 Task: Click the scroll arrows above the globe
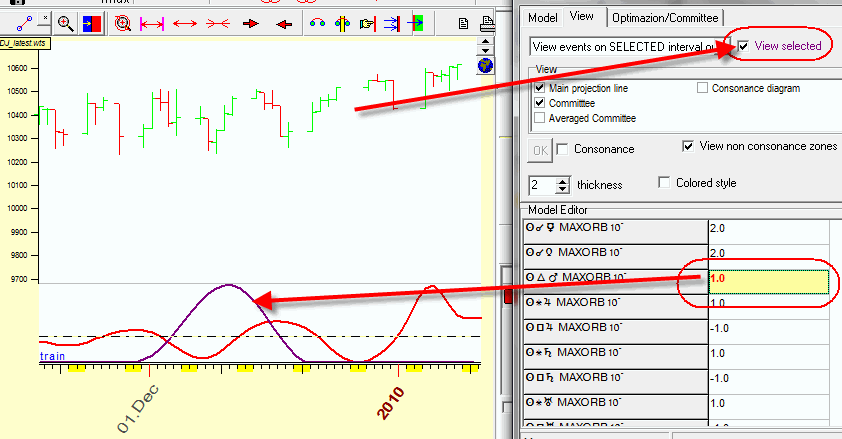[x=485, y=46]
